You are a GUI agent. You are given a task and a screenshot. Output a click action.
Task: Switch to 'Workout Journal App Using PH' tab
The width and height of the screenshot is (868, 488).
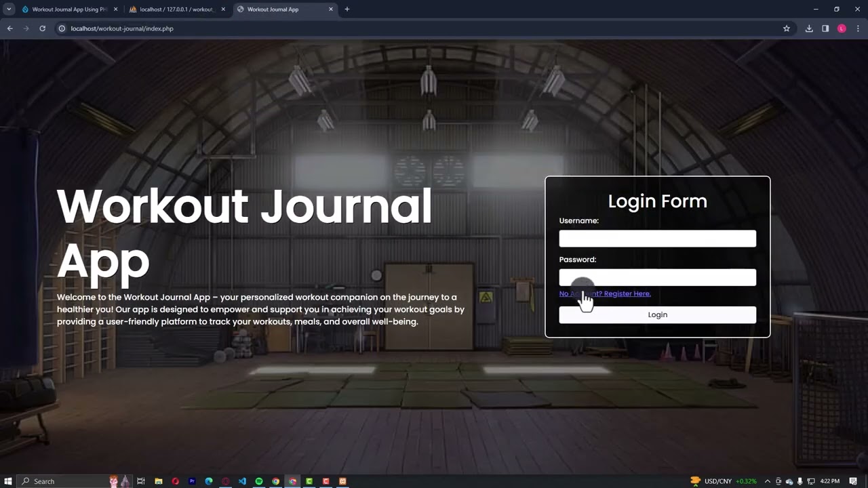pyautogui.click(x=70, y=9)
